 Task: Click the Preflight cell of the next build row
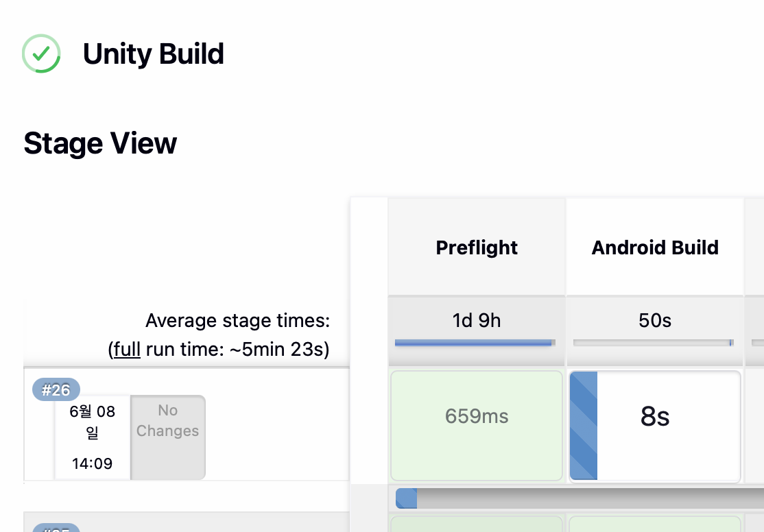(x=477, y=524)
